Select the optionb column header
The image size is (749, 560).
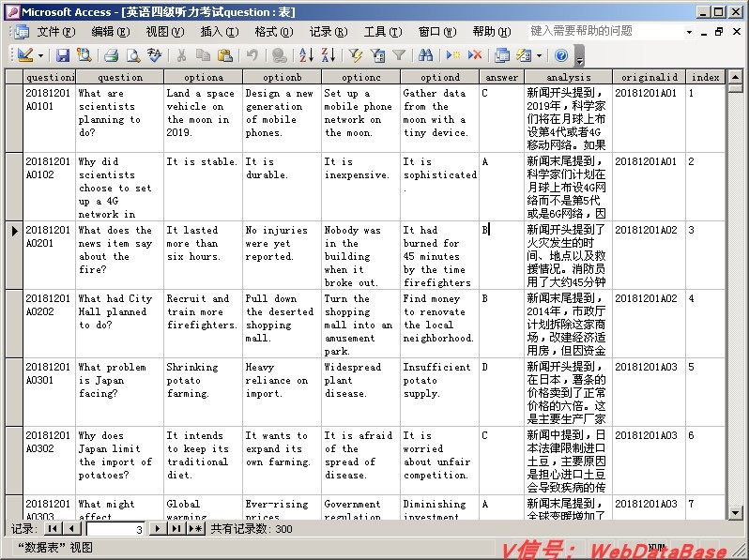pos(283,77)
